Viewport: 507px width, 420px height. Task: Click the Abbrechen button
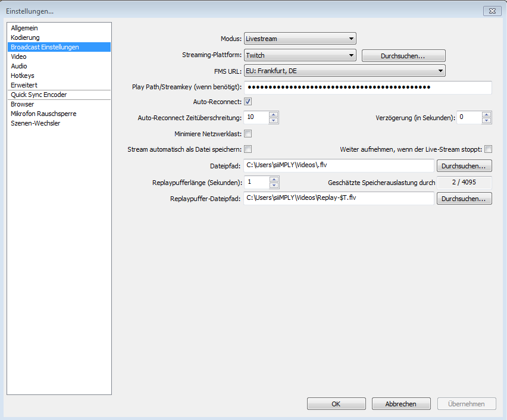pyautogui.click(x=401, y=404)
